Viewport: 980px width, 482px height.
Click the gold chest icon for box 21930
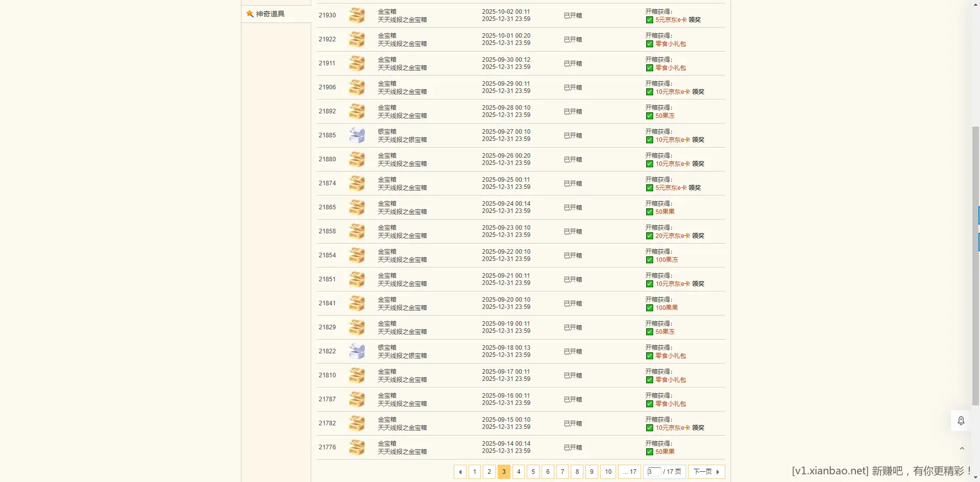click(357, 15)
